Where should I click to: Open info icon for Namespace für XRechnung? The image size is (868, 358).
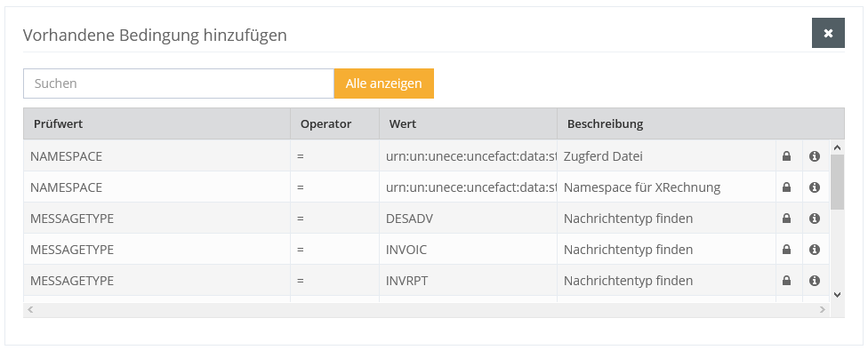(814, 187)
